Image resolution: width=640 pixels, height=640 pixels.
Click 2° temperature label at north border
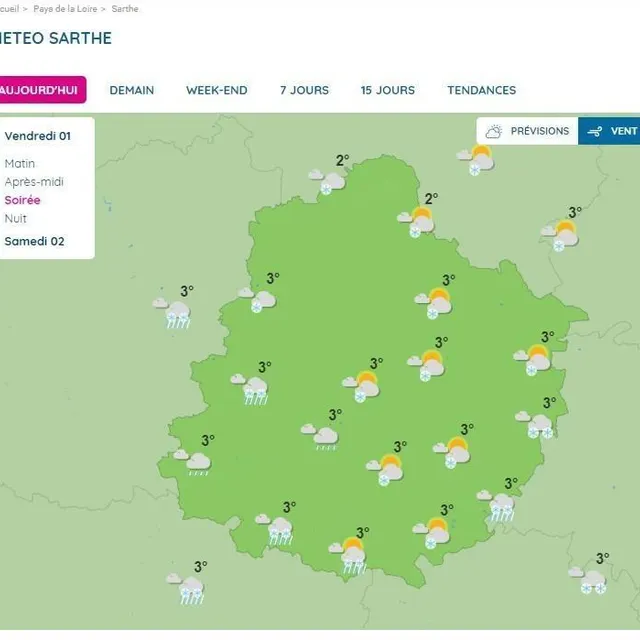click(342, 160)
